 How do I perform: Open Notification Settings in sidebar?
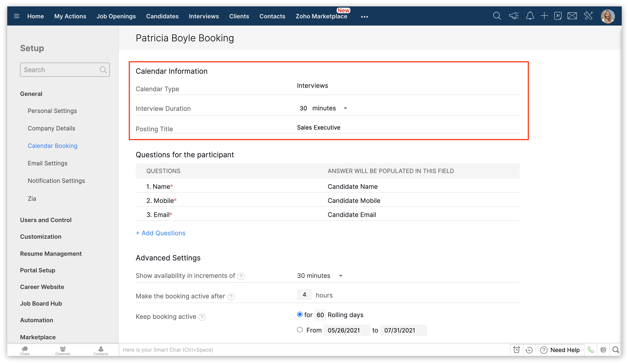56,181
